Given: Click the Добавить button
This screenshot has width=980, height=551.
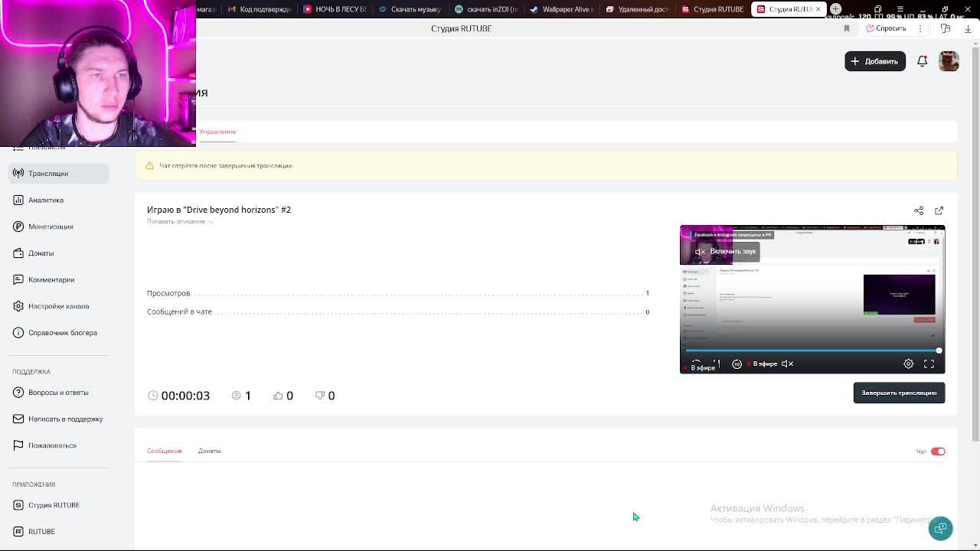Looking at the screenshot, I should click(x=875, y=61).
